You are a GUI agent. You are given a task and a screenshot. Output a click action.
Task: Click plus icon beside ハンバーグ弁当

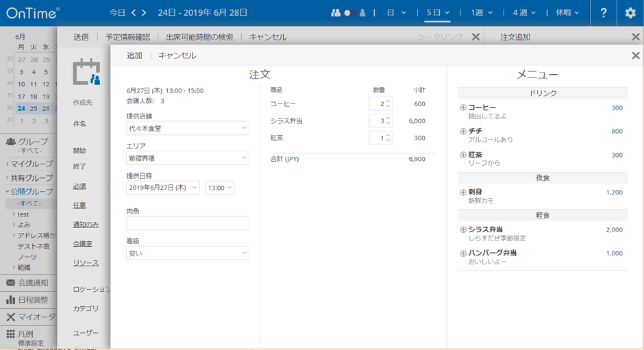[463, 253]
